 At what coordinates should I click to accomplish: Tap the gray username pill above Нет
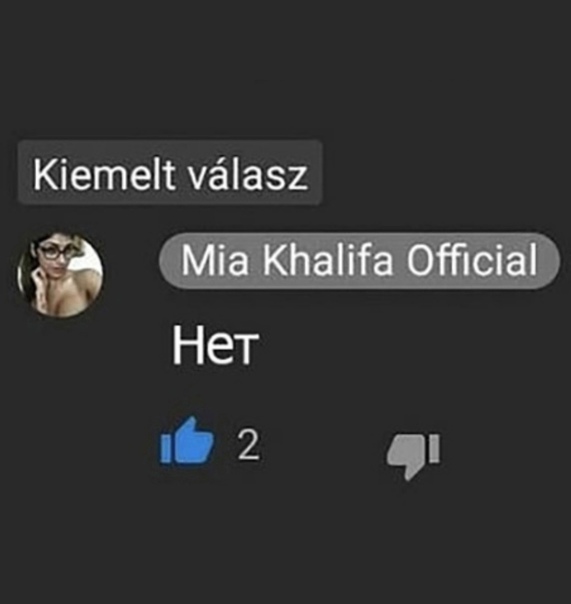(359, 260)
